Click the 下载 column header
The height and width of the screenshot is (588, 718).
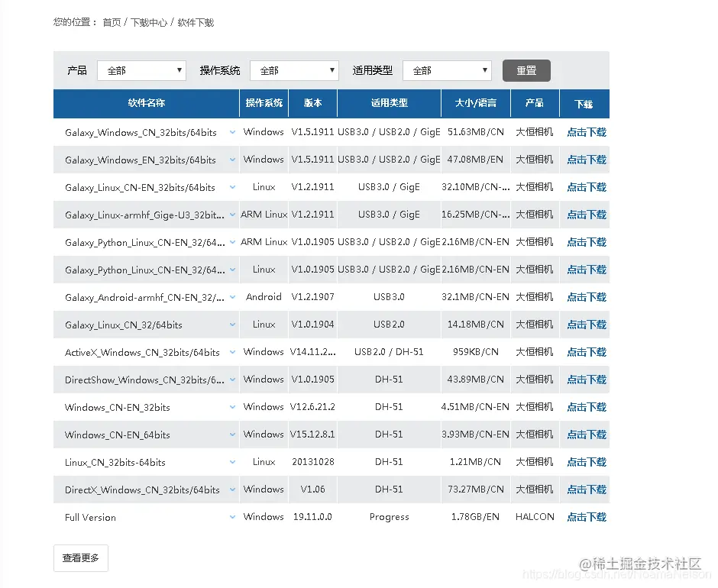(584, 104)
